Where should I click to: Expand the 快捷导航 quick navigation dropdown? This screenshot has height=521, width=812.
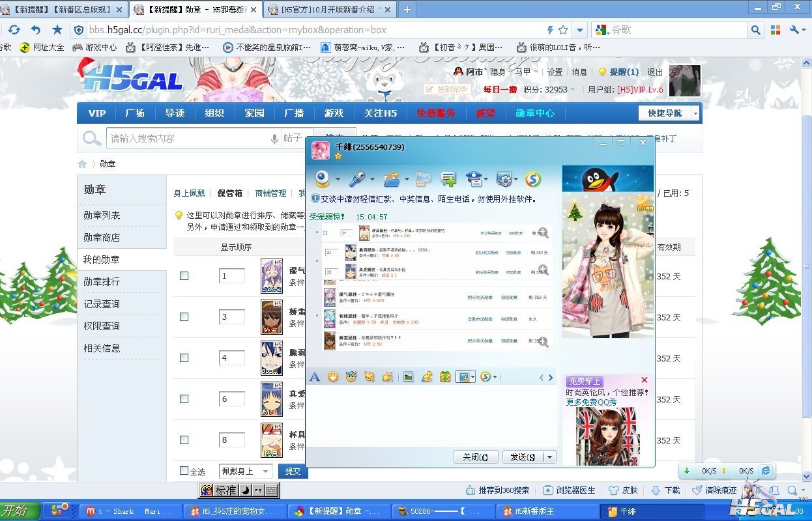(695, 113)
